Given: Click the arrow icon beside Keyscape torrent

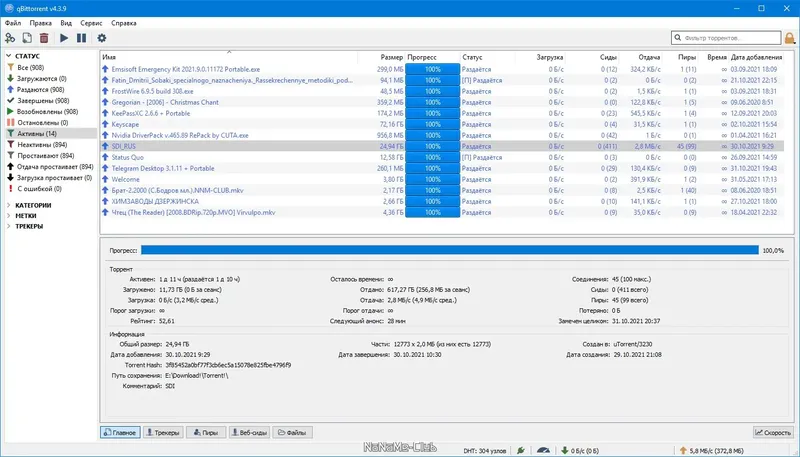Looking at the screenshot, I should pyautogui.click(x=105, y=124).
